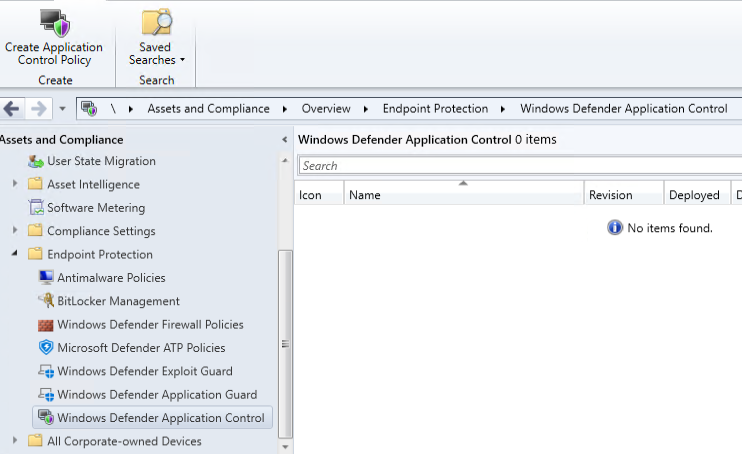
Task: Open Windows Defender Exploit Guard
Action: pyautogui.click(x=145, y=371)
